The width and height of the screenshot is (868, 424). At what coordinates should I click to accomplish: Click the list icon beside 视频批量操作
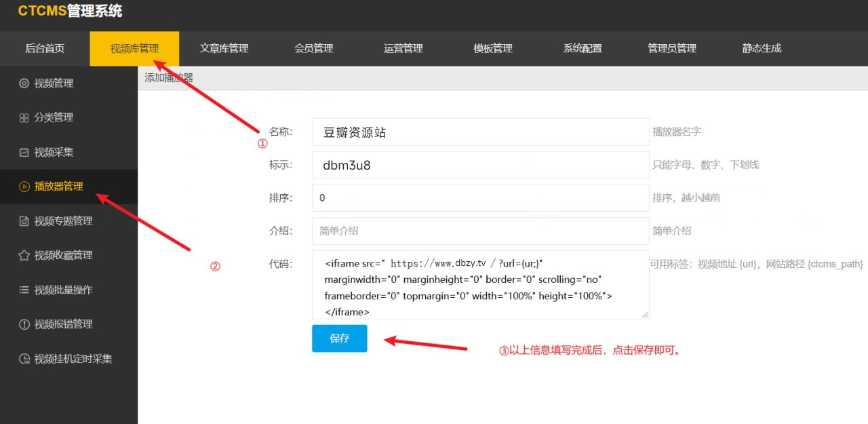(x=24, y=290)
